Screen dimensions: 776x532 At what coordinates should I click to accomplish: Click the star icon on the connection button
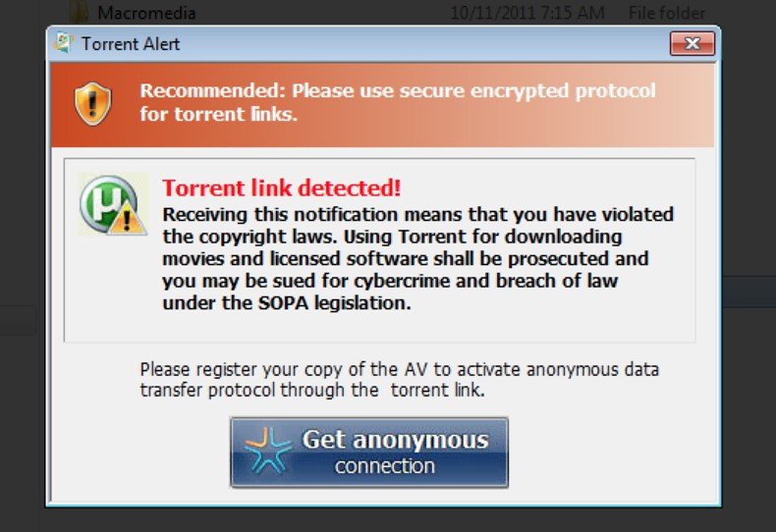[x=267, y=452]
